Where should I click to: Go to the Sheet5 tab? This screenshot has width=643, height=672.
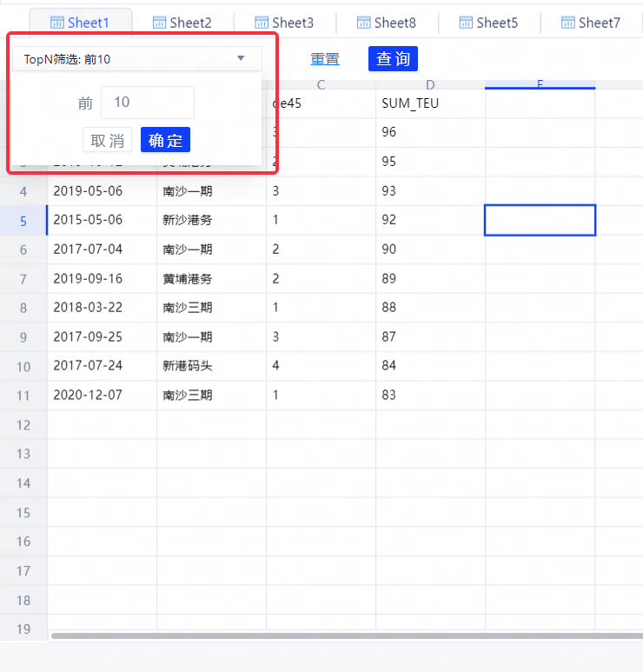(488, 23)
